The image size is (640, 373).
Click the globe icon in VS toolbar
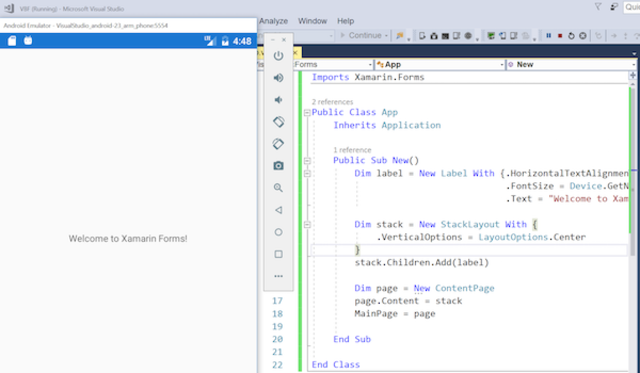pos(468,36)
